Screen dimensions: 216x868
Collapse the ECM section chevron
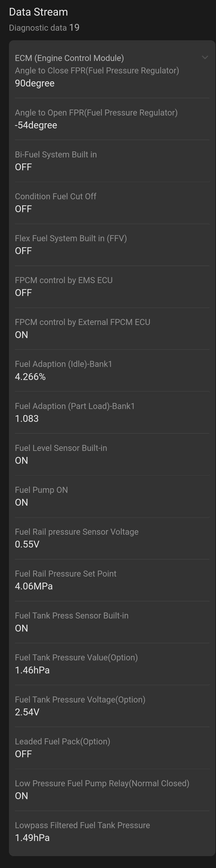205,58
